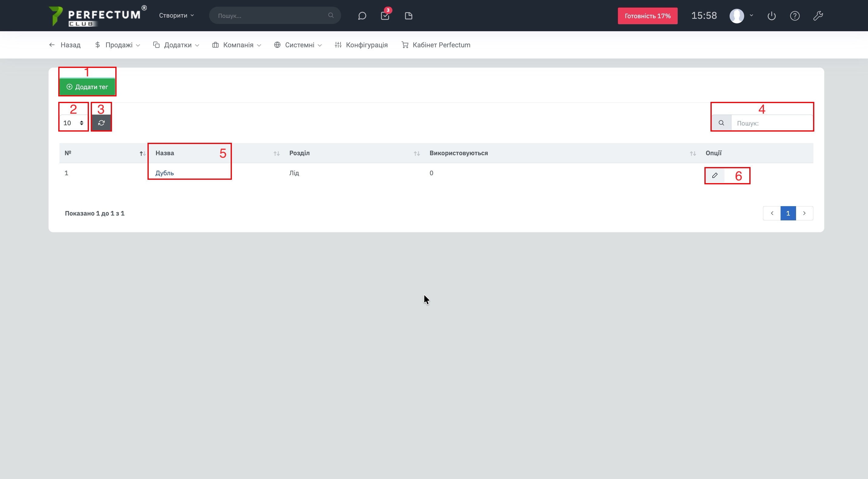Click the refresh table button

(x=101, y=123)
